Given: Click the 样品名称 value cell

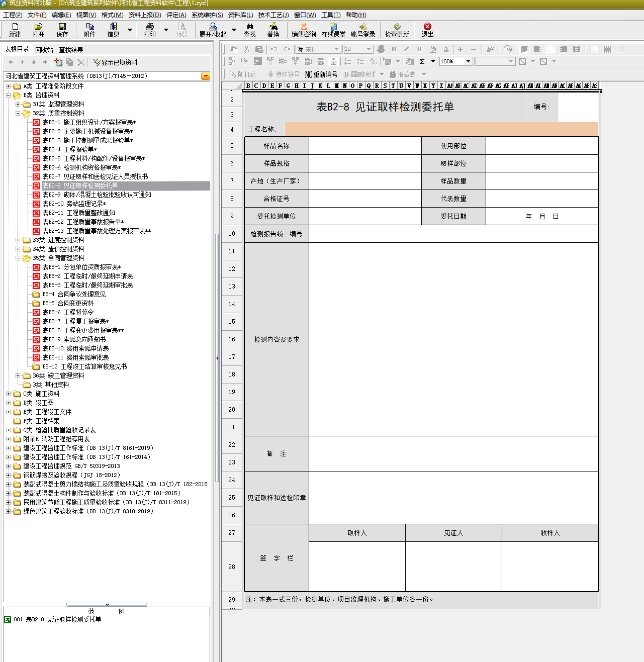Looking at the screenshot, I should click(365, 146).
